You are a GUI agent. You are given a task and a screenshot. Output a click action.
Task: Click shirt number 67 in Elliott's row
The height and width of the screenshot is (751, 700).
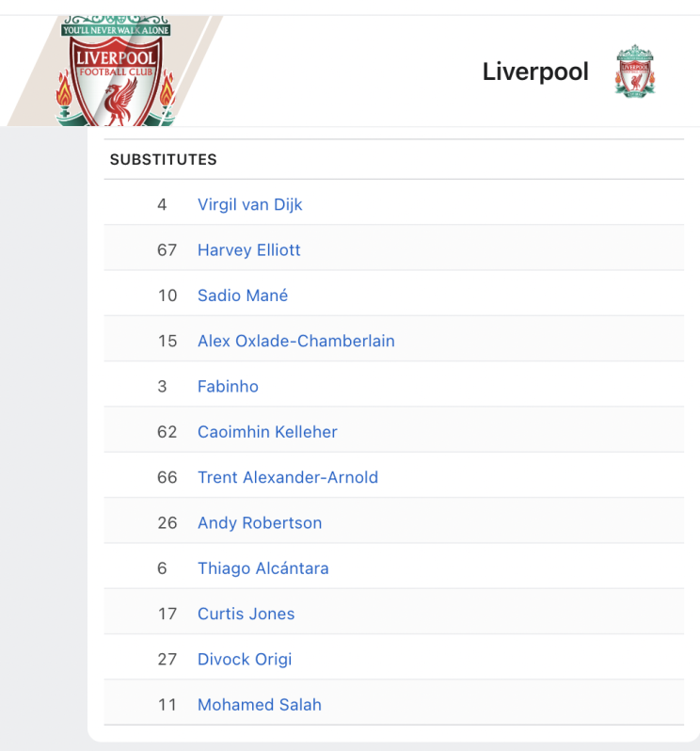(x=167, y=250)
